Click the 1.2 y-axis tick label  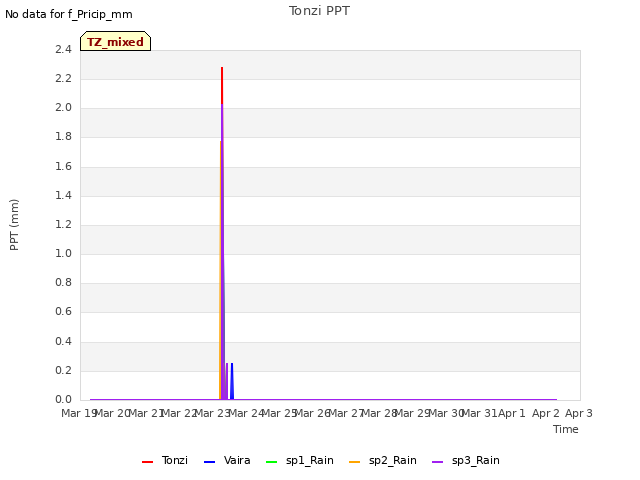tap(63, 224)
